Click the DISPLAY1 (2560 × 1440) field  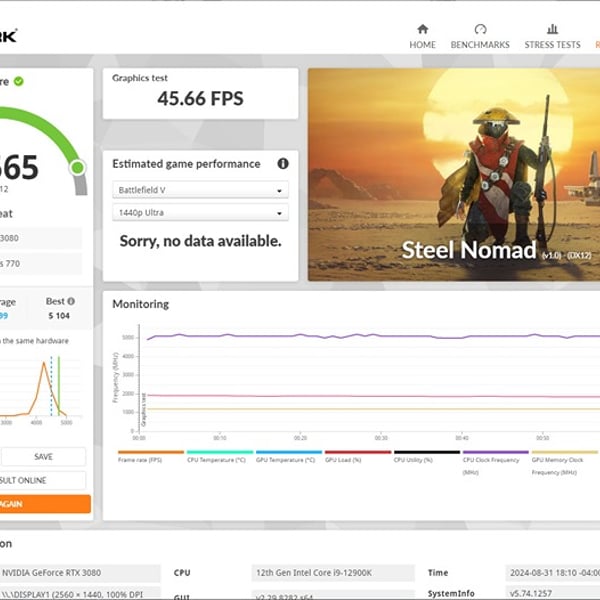point(80,593)
